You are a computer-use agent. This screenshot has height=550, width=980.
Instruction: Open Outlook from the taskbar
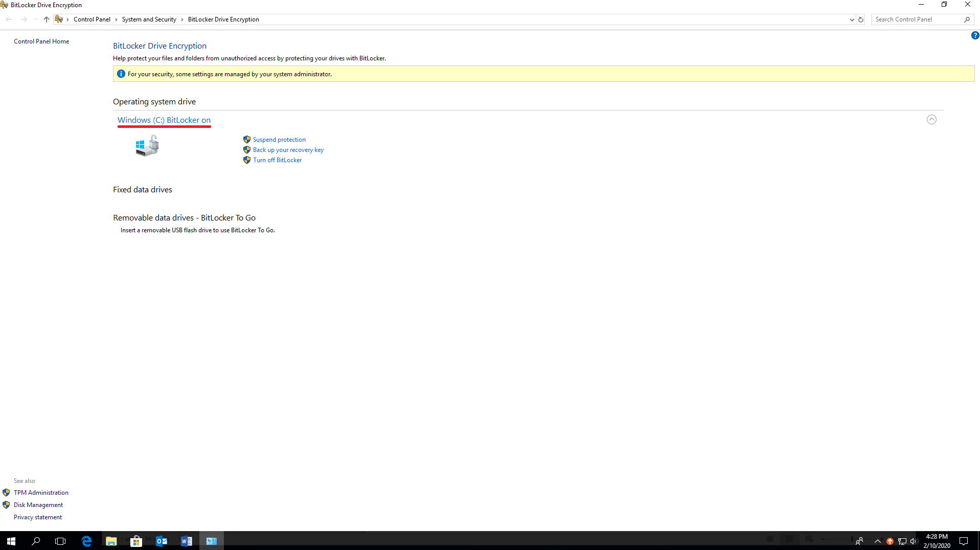(x=161, y=541)
